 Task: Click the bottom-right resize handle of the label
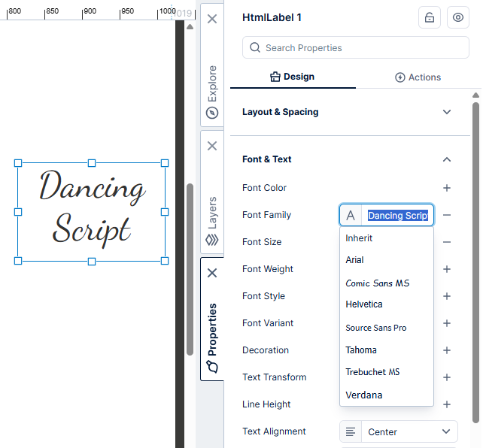pyautogui.click(x=165, y=261)
